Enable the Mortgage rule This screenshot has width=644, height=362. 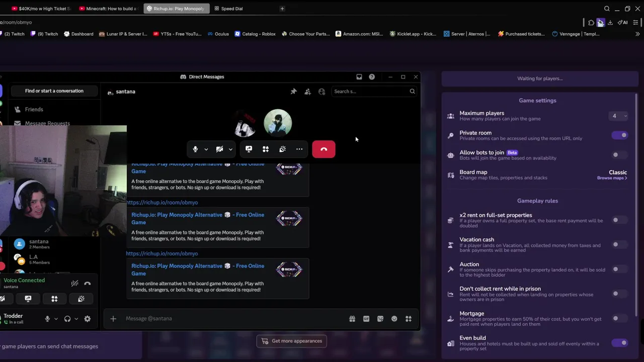click(x=620, y=318)
